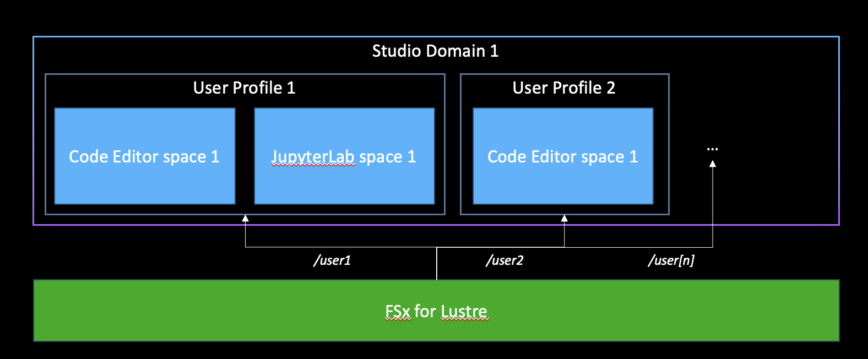Click the red-underlined "JupyterLab" word
Image resolution: width=868 pixels, height=359 pixels.
[x=313, y=157]
